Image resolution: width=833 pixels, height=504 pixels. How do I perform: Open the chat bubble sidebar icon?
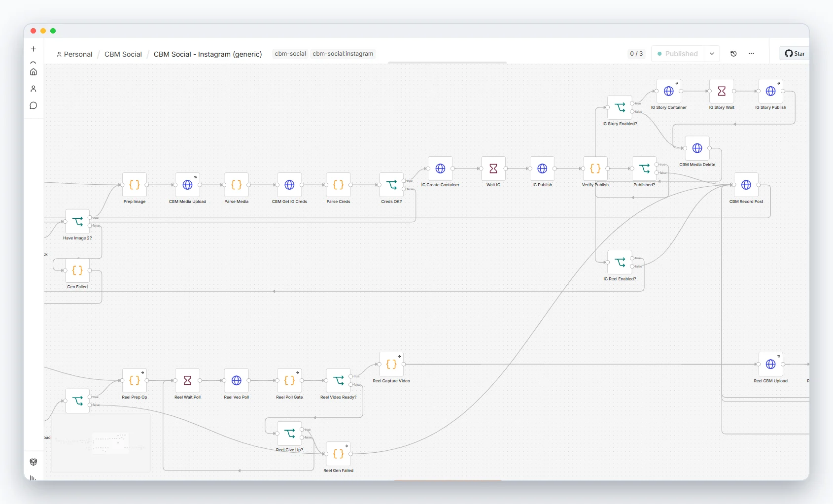tap(34, 105)
